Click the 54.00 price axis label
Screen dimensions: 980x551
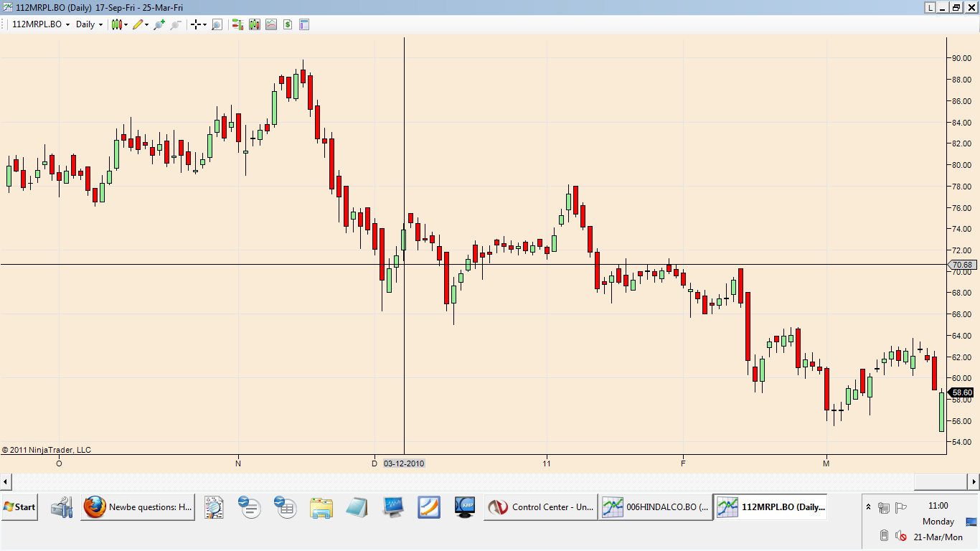point(961,442)
